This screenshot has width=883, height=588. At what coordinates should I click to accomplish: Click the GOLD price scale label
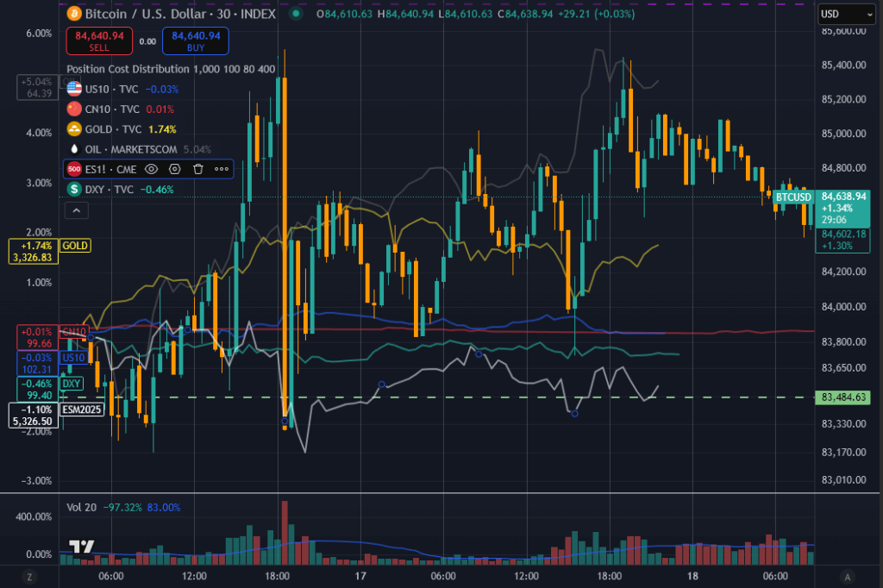click(75, 246)
